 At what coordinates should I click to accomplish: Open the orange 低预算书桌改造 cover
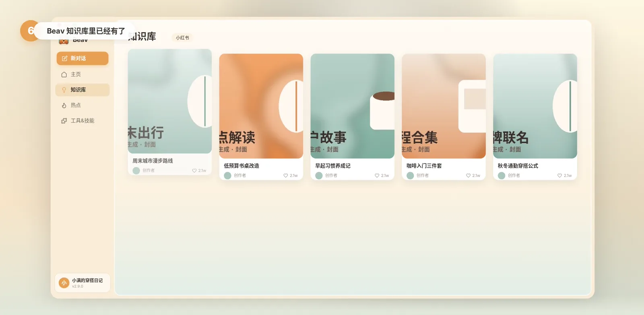tap(261, 106)
